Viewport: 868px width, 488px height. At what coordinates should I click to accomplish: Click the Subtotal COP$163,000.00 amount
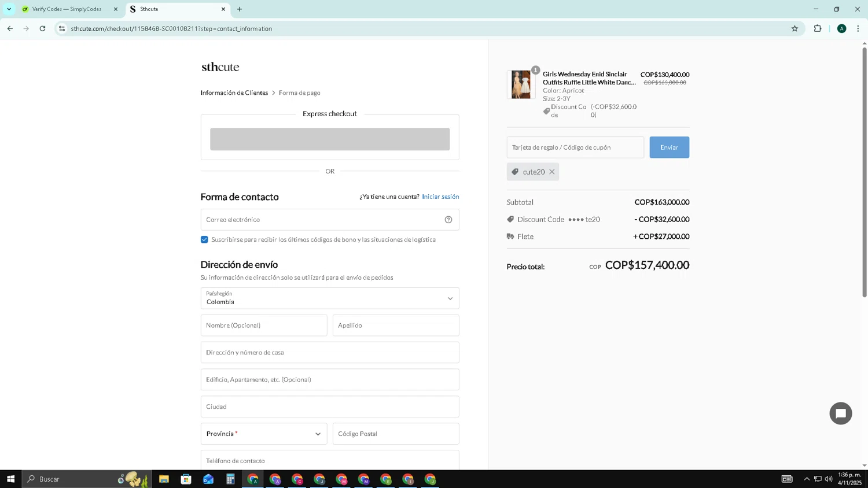(662, 202)
